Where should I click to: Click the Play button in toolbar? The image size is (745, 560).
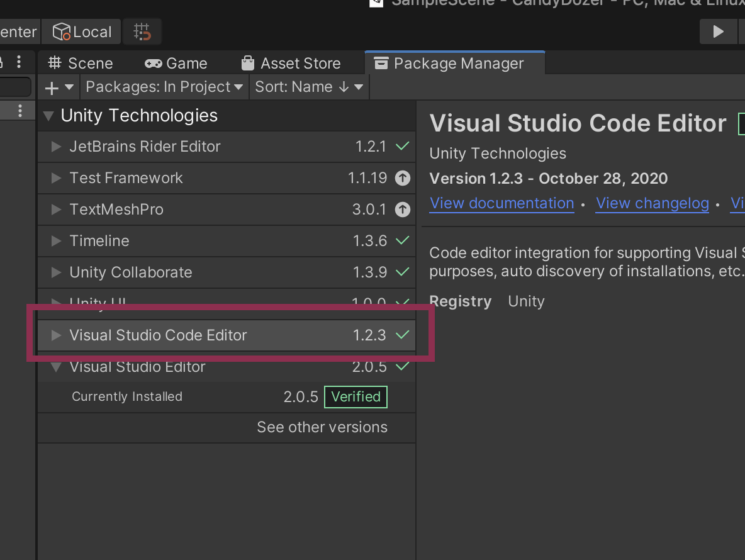click(x=718, y=32)
